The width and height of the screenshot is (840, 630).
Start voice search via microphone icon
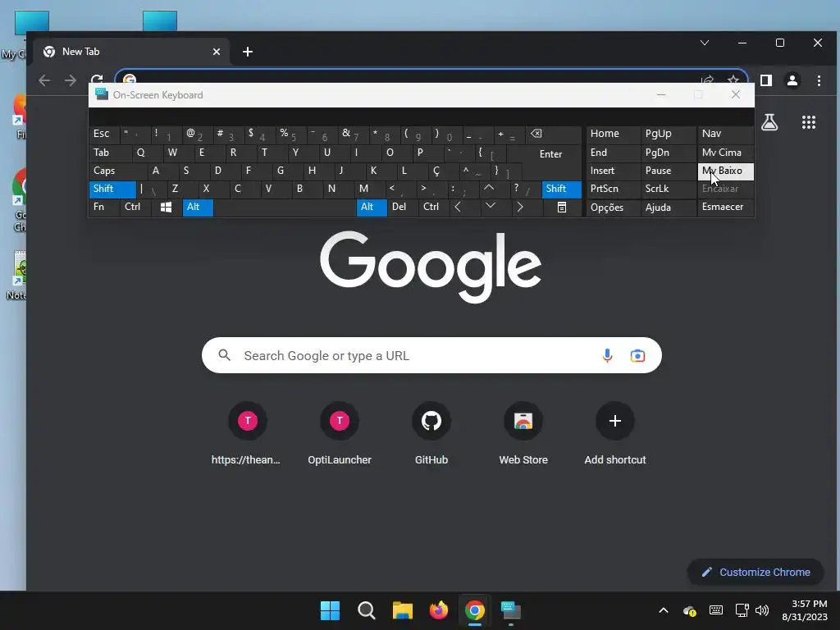607,356
